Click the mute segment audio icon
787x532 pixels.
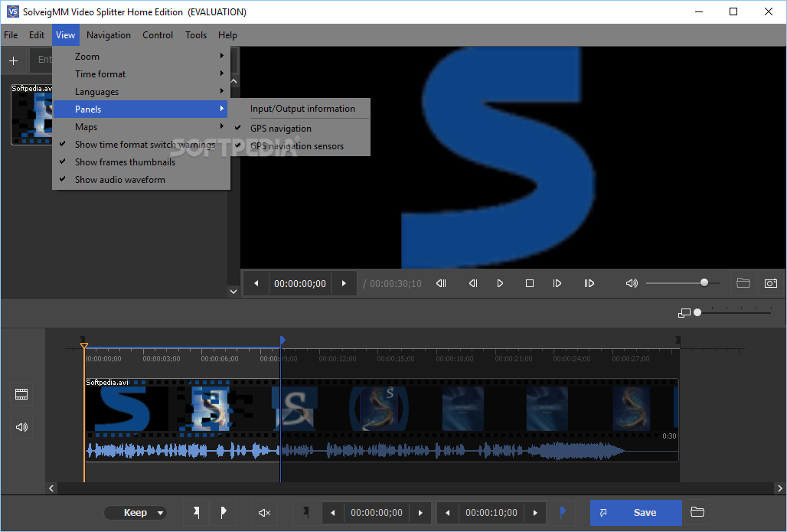tap(264, 512)
